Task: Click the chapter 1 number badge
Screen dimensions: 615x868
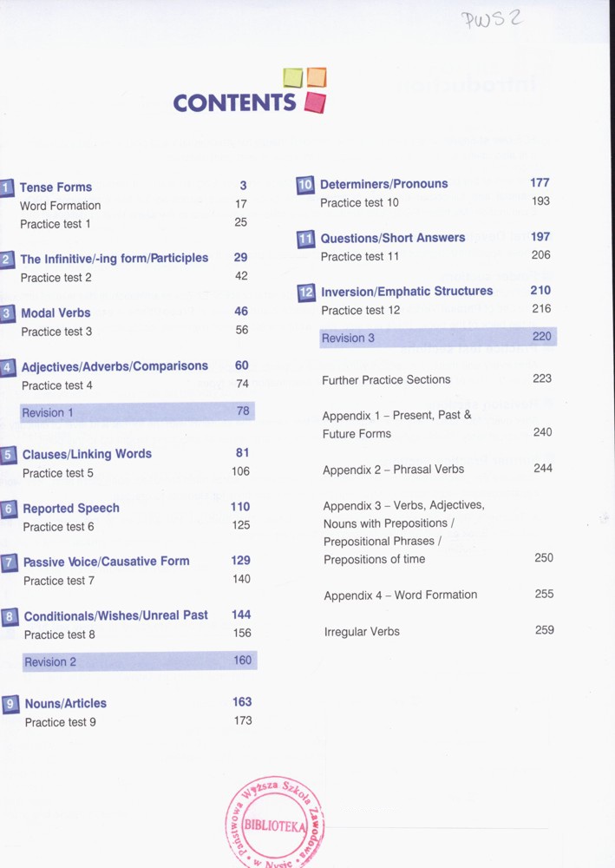Action: pyautogui.click(x=7, y=187)
